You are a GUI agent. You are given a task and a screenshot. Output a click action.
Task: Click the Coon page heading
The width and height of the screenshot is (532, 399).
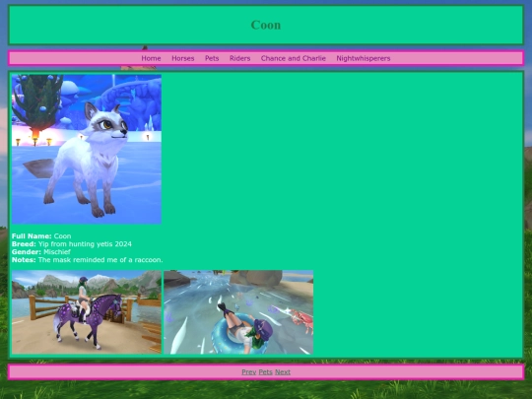pos(266,25)
